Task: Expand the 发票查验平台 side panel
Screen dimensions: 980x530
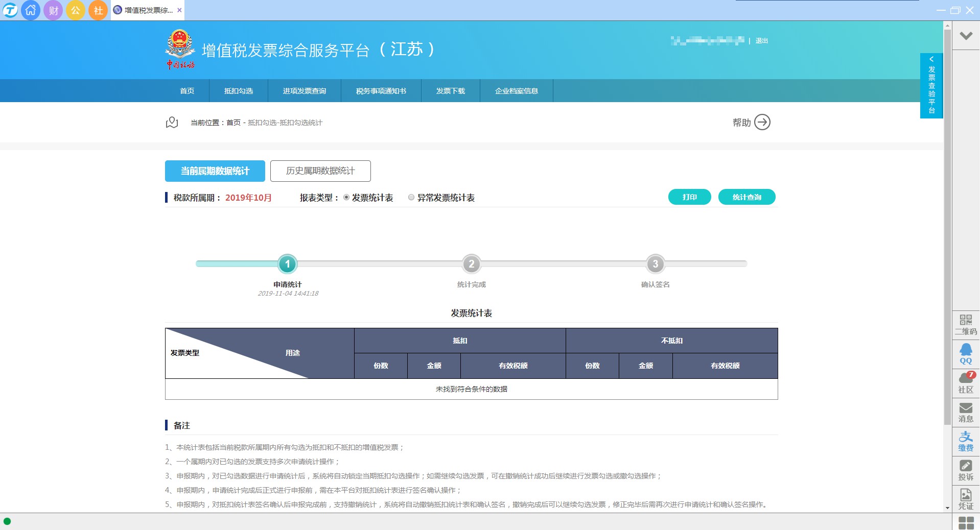Action: pyautogui.click(x=931, y=86)
